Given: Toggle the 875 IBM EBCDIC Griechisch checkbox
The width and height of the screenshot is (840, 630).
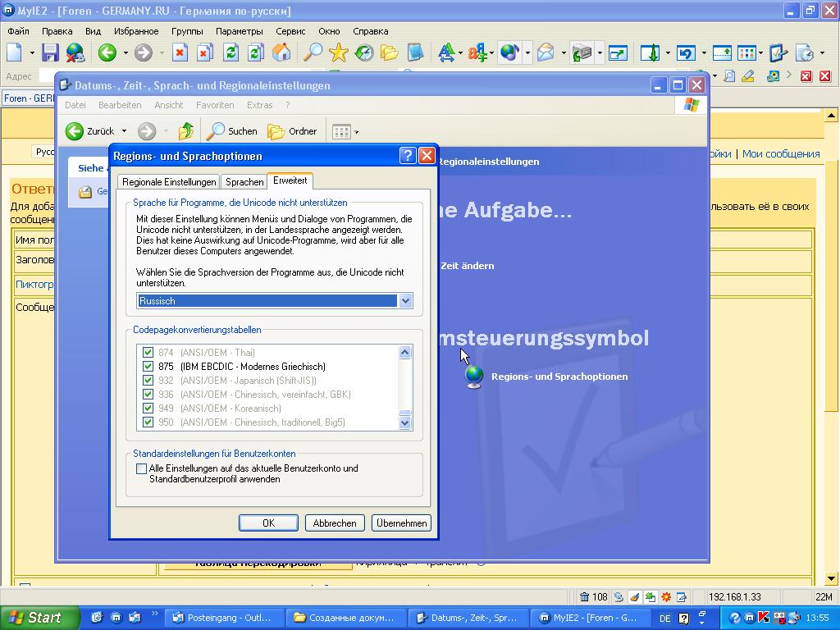Looking at the screenshot, I should coord(148,367).
